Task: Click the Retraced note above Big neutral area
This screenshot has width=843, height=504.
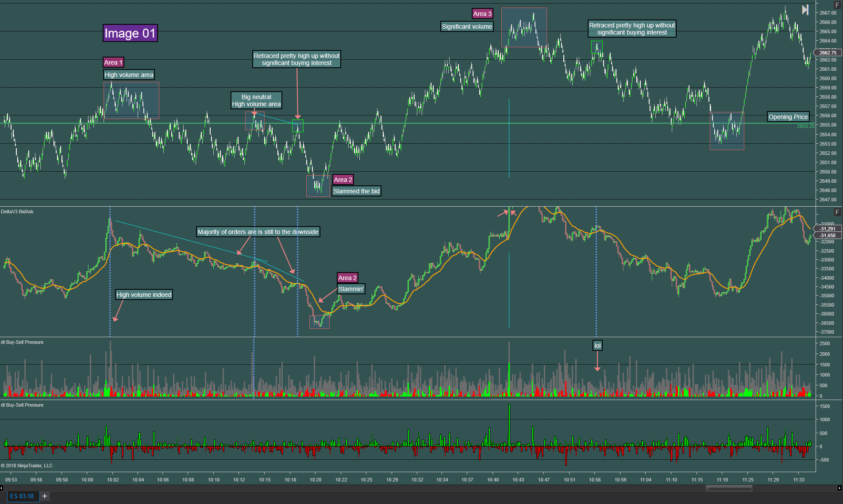Action: (x=296, y=59)
